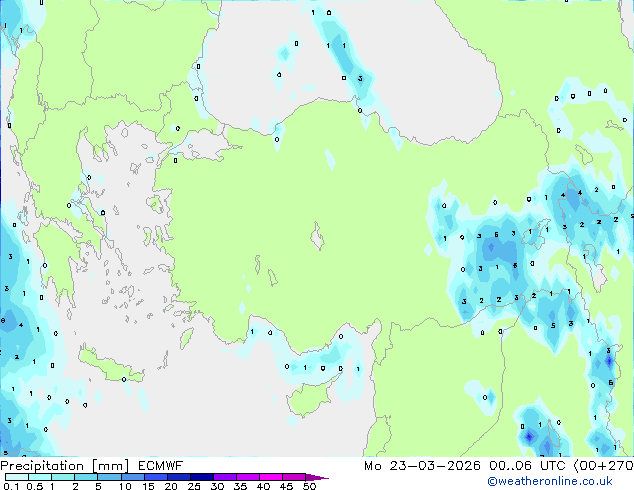Select the 5–10 mm legend swatch
Image resolution: width=634 pixels, height=490 pixels.
110,477
